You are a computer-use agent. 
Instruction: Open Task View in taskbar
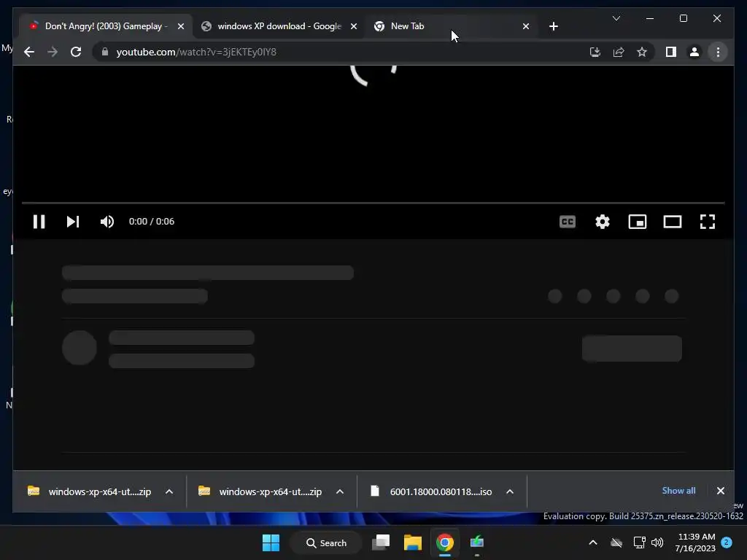(381, 542)
